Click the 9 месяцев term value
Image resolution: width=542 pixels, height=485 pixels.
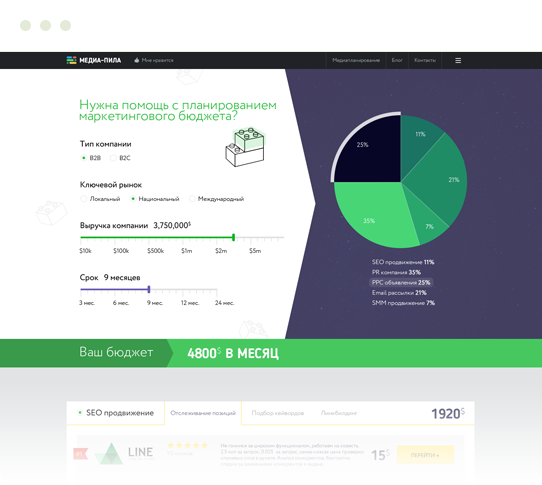pos(122,278)
